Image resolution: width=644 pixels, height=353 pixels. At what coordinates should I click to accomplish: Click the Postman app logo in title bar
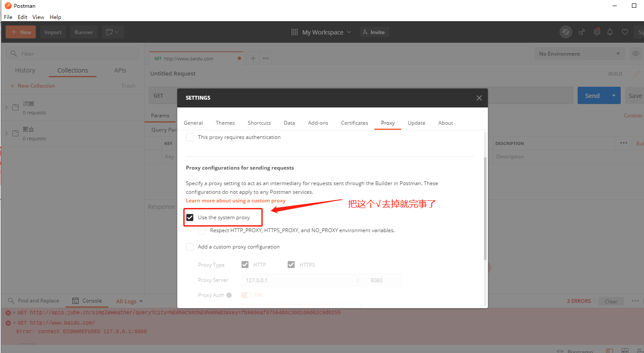tap(8, 6)
